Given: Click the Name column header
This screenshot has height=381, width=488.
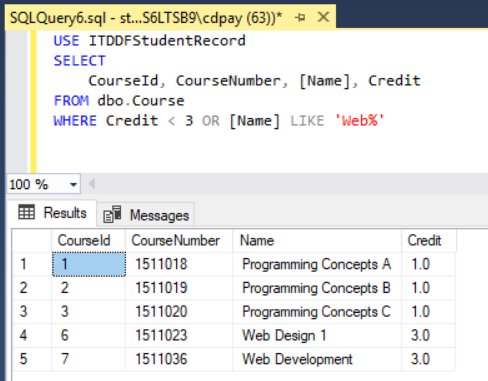Looking at the screenshot, I should [317, 240].
